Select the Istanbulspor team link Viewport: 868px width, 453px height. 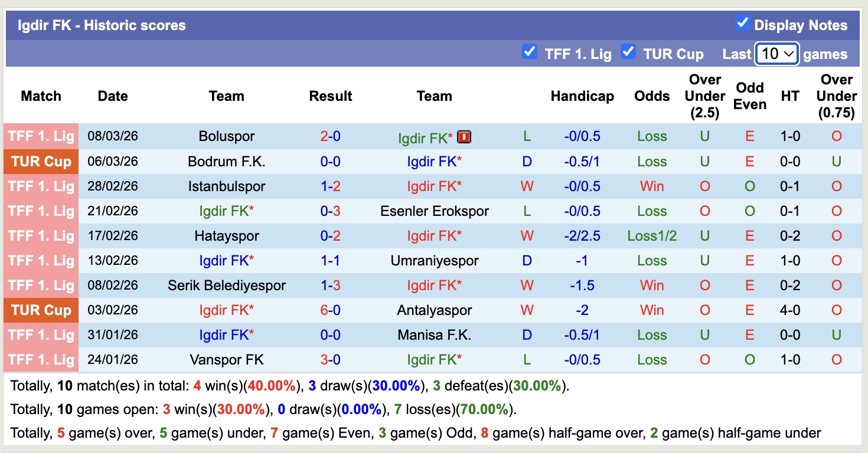coord(227,186)
